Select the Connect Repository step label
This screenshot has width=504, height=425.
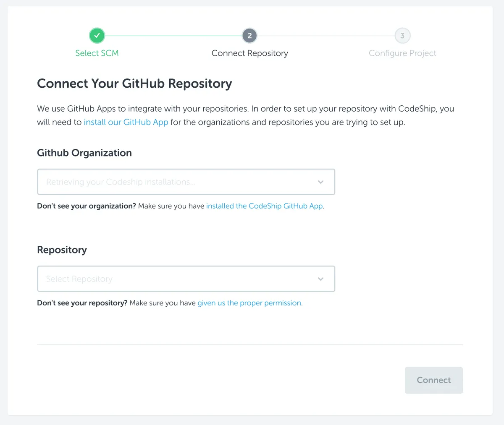249,53
